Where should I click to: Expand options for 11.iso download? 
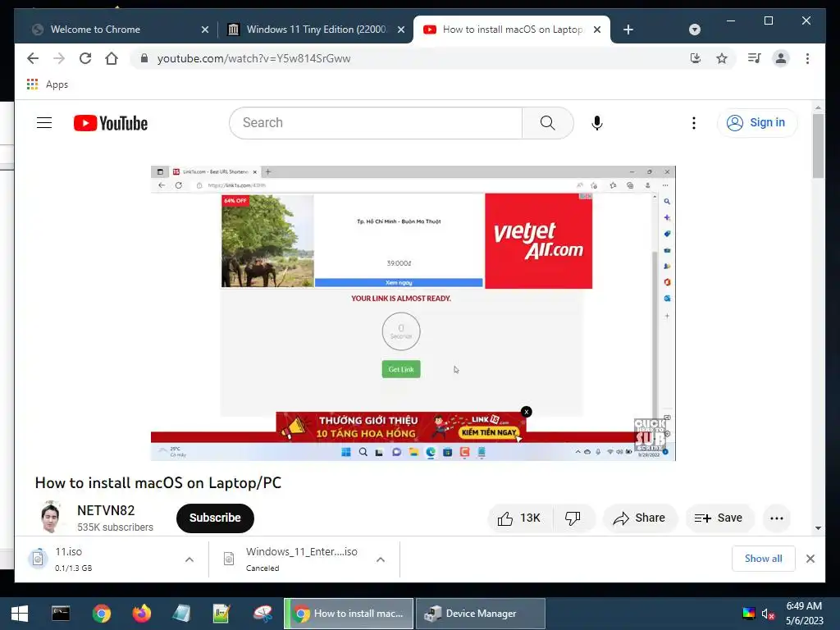189,559
